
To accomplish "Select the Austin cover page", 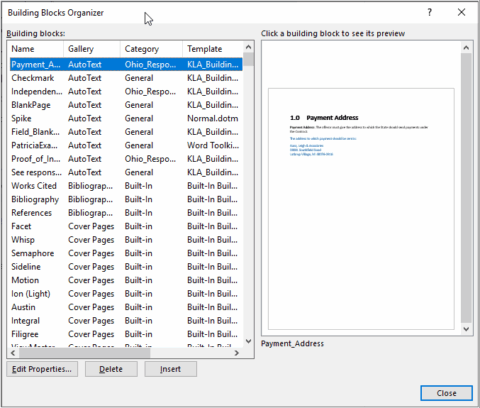I will (x=126, y=307).
